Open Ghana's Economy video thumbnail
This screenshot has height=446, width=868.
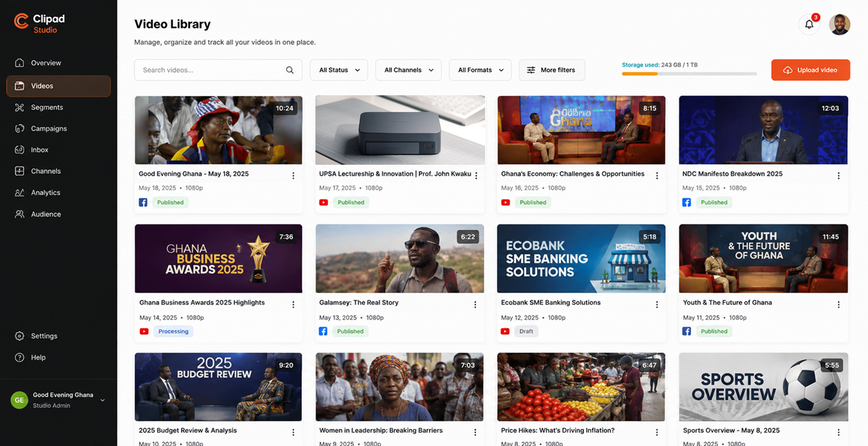[581, 130]
